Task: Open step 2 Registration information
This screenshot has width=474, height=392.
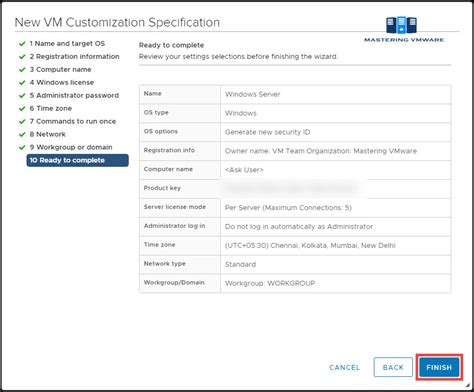Action: (x=74, y=57)
